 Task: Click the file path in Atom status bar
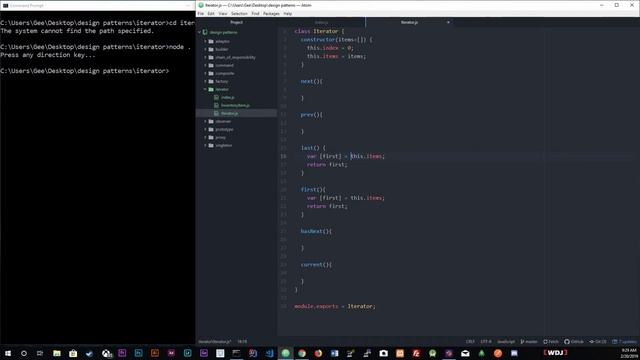215,342
